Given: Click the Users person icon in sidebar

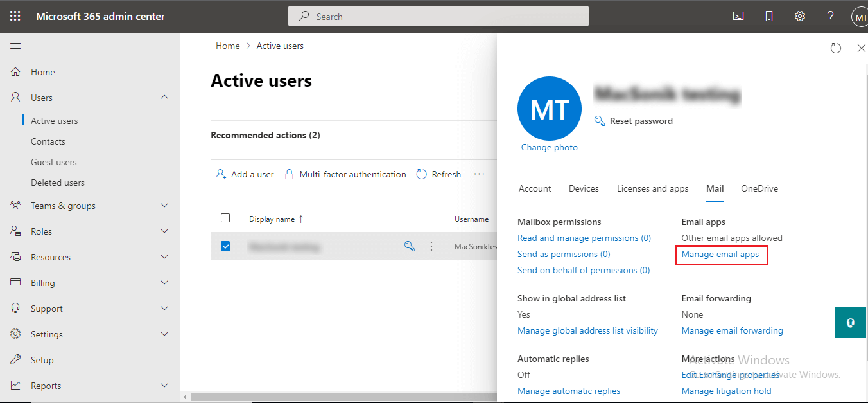Looking at the screenshot, I should click(x=15, y=98).
